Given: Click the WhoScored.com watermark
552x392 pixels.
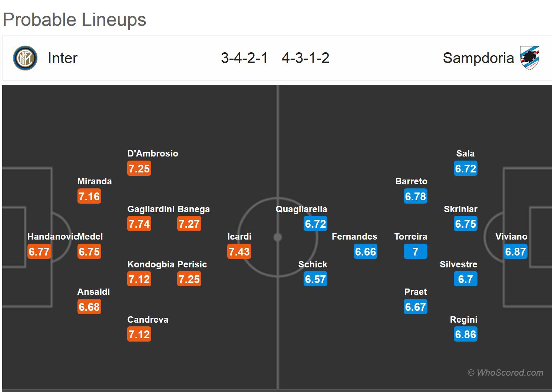Looking at the screenshot, I should click(x=506, y=373).
